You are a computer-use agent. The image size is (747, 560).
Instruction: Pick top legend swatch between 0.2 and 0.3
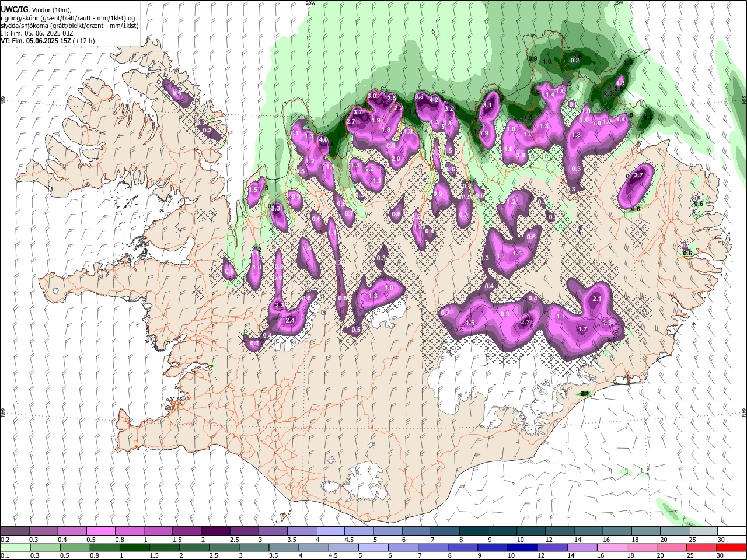coord(15,531)
